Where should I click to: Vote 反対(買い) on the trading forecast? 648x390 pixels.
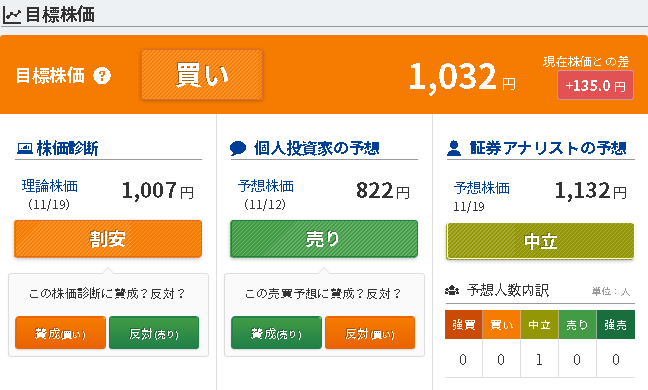tap(370, 333)
